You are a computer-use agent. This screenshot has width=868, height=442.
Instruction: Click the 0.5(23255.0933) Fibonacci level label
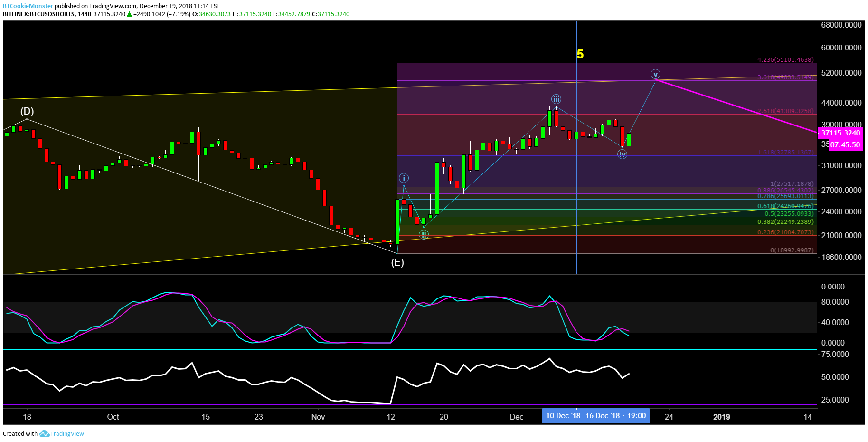[x=789, y=214]
